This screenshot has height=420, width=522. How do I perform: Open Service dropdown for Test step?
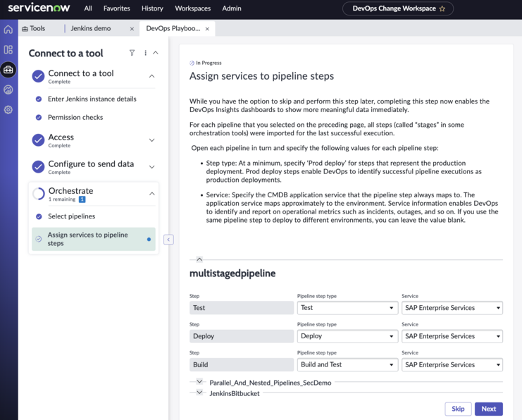coord(452,308)
